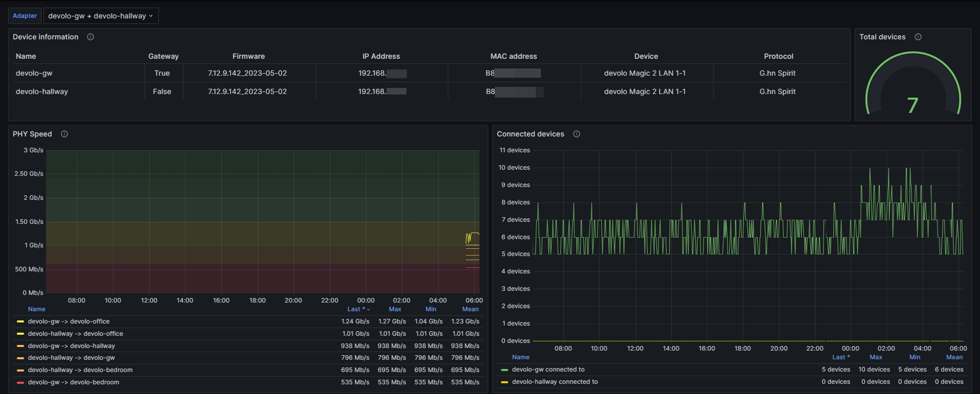
Task: Click color swatch for devolo-gw -> devolo-bedroom
Action: coord(20,382)
